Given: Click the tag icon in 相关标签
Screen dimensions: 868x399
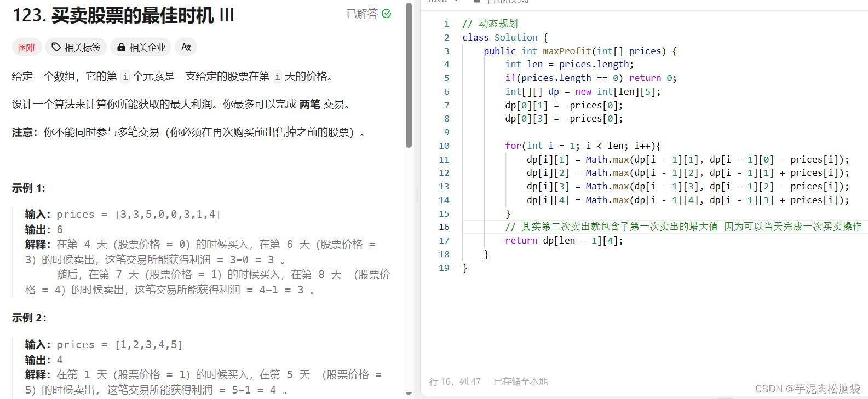Looking at the screenshot, I should [56, 48].
